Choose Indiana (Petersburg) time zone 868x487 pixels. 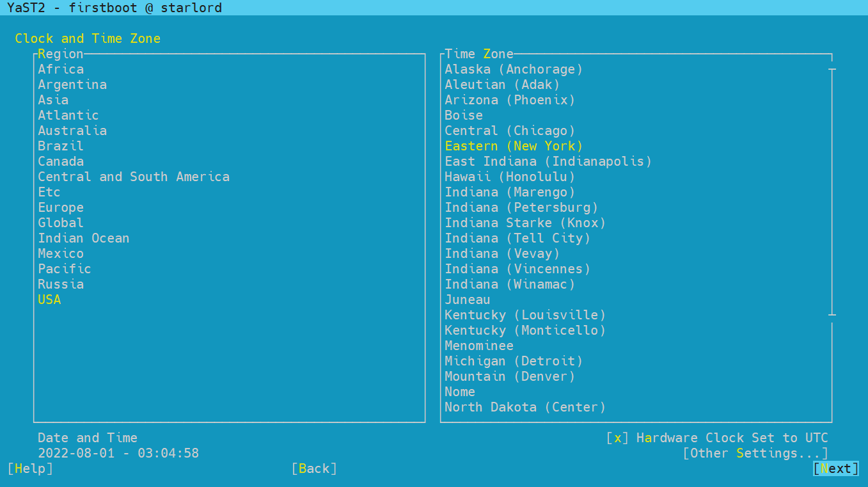click(522, 207)
